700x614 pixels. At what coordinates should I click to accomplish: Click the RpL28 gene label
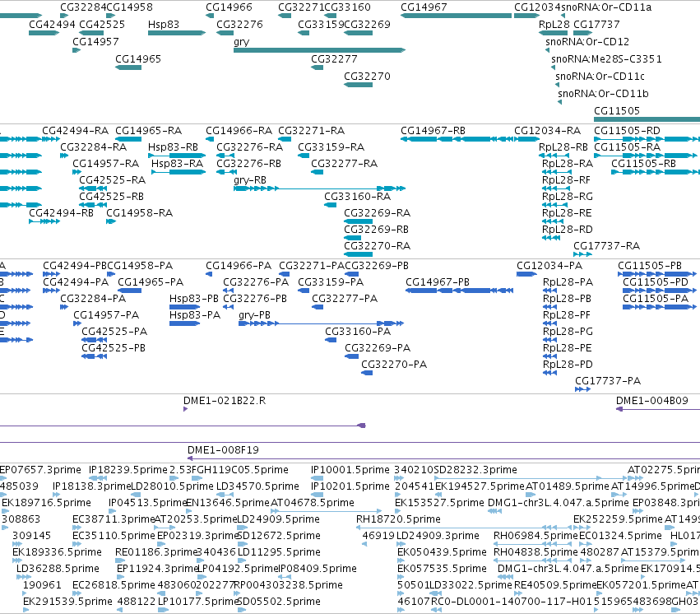[554, 25]
